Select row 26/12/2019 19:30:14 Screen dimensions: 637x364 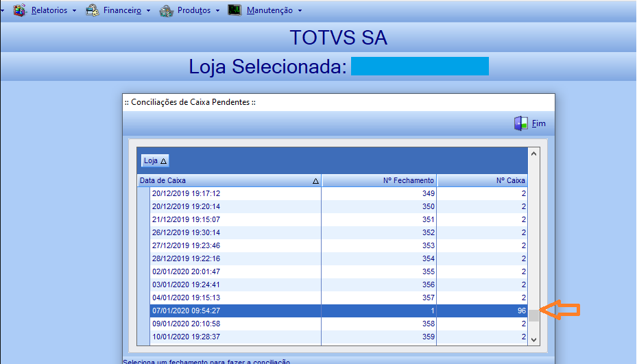[x=339, y=232]
